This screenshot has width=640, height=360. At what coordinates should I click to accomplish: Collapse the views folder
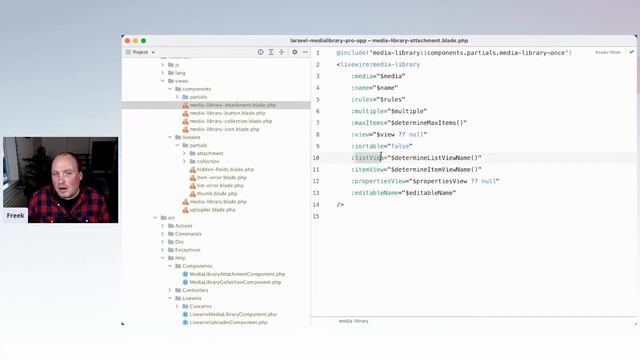point(162,81)
